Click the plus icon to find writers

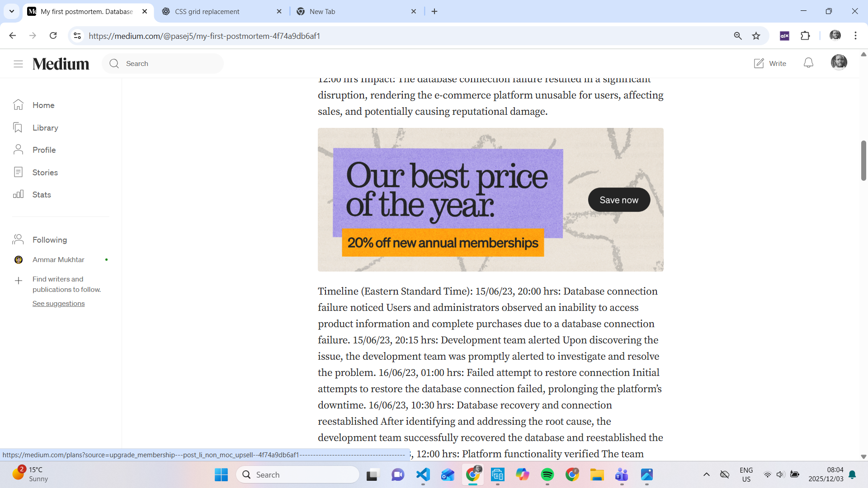pos(19,281)
